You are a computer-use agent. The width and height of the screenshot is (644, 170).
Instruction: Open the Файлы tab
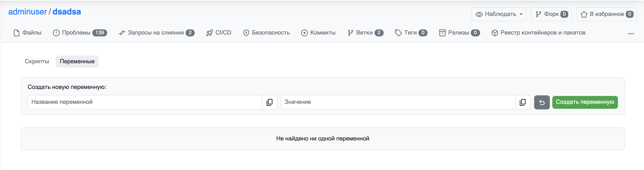coord(27,33)
